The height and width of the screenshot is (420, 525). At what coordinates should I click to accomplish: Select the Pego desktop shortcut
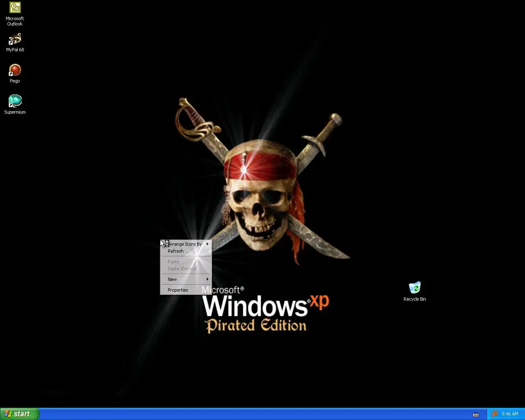[x=15, y=74]
